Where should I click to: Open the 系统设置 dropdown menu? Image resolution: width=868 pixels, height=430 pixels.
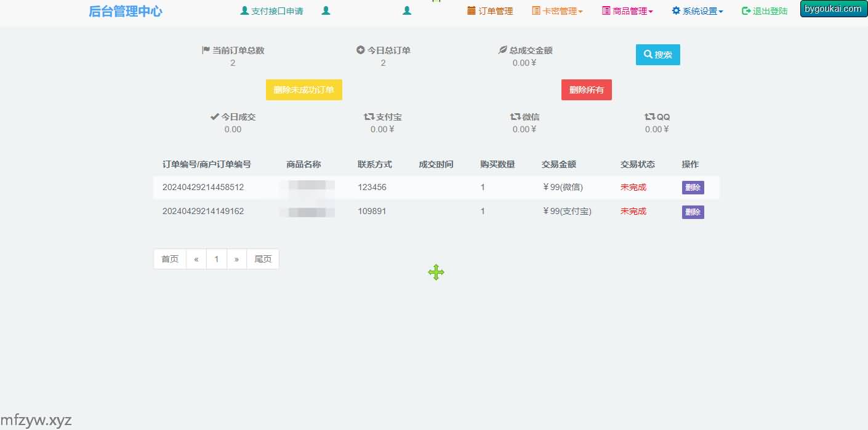coord(697,11)
